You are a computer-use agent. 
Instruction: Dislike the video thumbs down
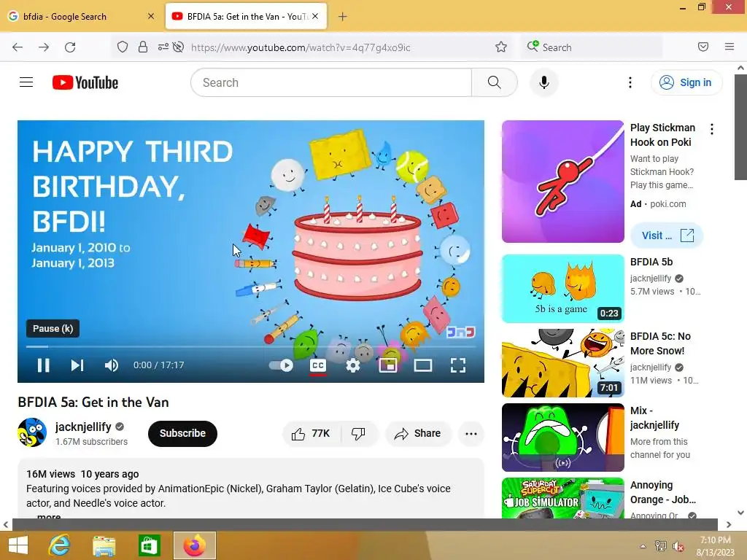pos(359,433)
